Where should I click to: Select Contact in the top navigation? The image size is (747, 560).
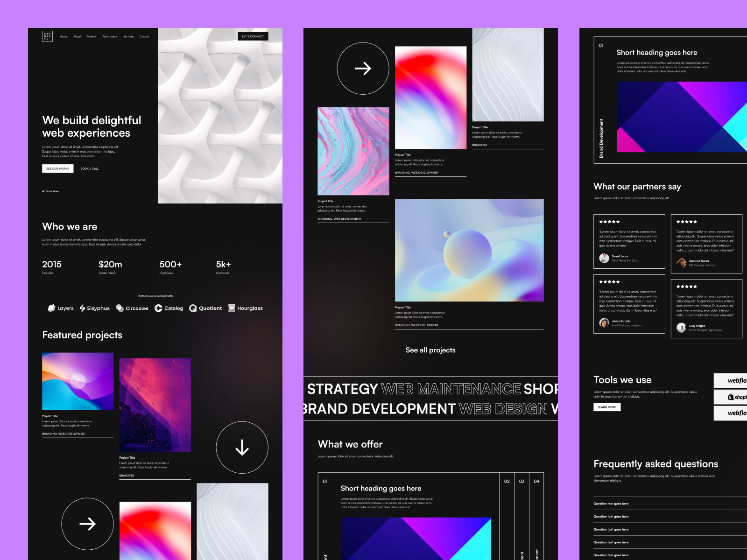(144, 36)
